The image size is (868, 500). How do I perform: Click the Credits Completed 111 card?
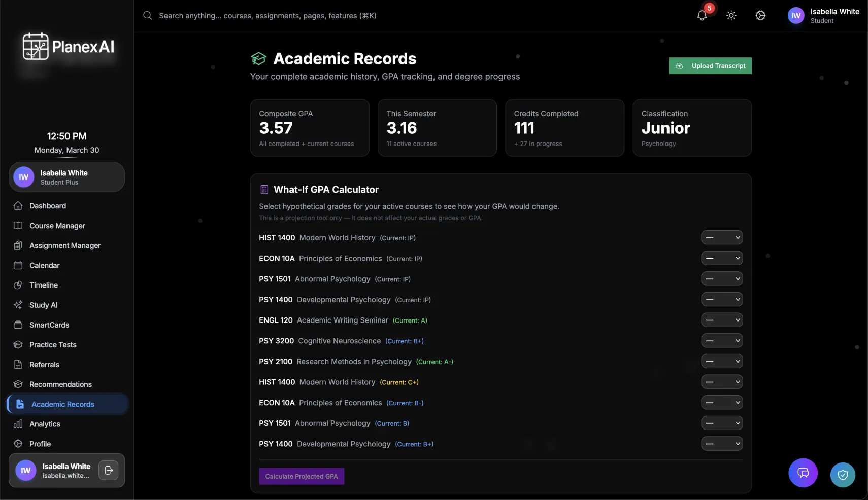tap(564, 128)
